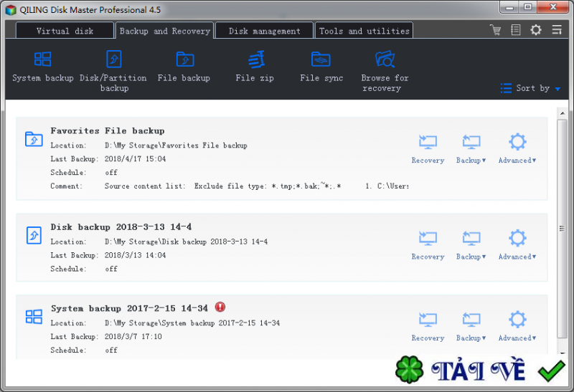Screen dimensions: 574x392
Task: Open the hamburger menu icon in header
Action: [557, 29]
